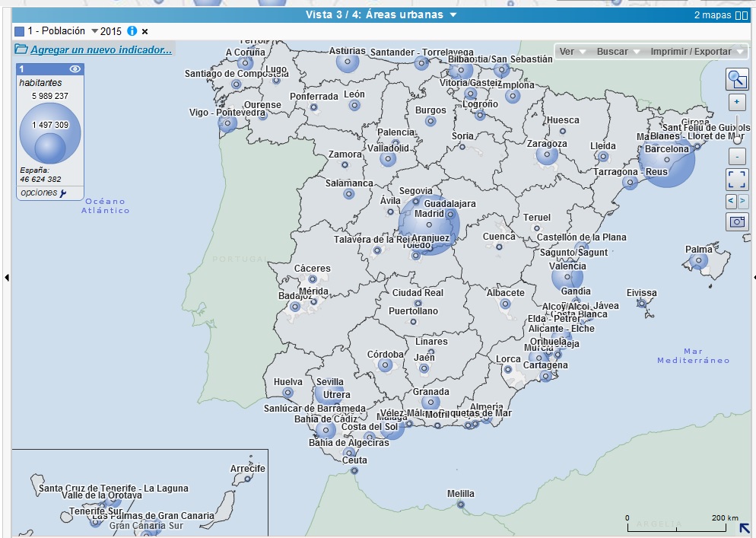Open the Imprimir / Exportar dropdown

696,52
